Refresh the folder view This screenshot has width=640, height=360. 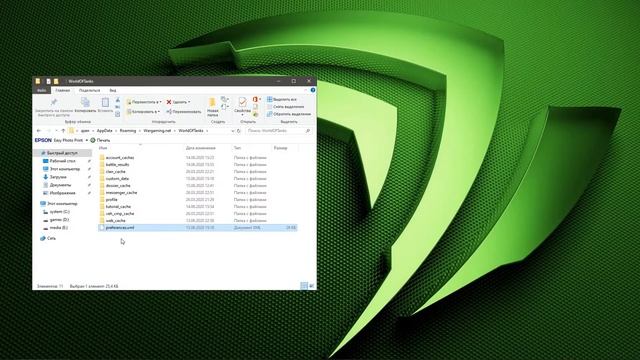(239, 131)
